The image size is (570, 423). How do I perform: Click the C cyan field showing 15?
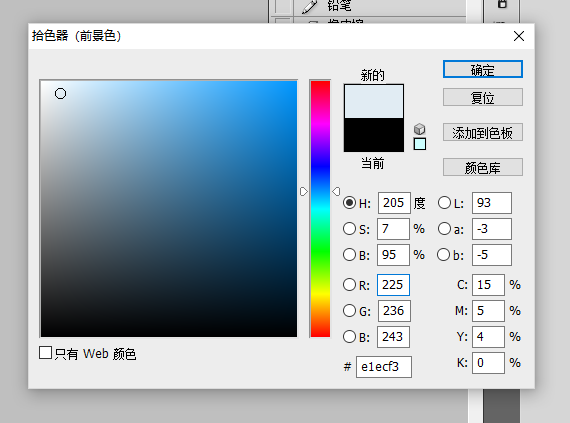pos(488,285)
